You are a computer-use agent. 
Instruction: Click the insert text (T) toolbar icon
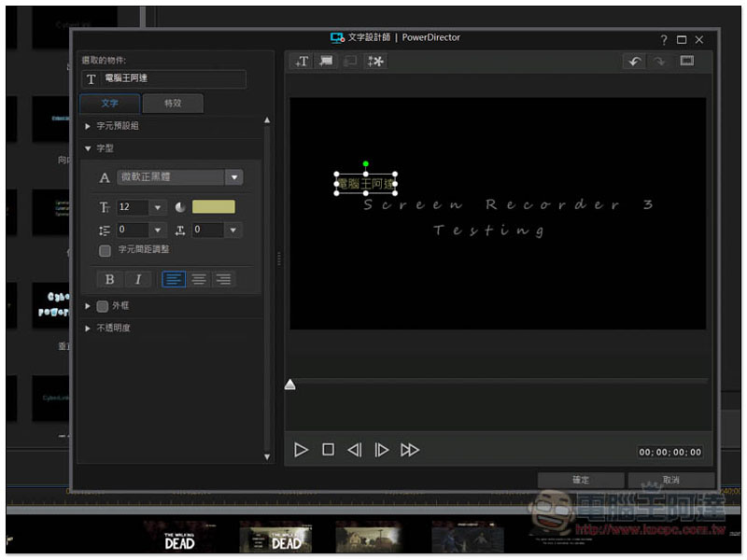[302, 62]
